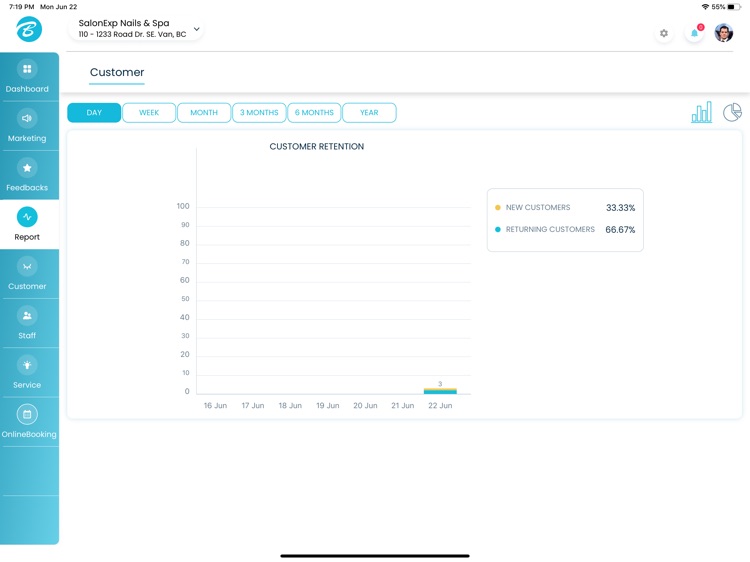This screenshot has width=750, height=562.
Task: Click the 100 y-axis label
Action: (x=183, y=206)
